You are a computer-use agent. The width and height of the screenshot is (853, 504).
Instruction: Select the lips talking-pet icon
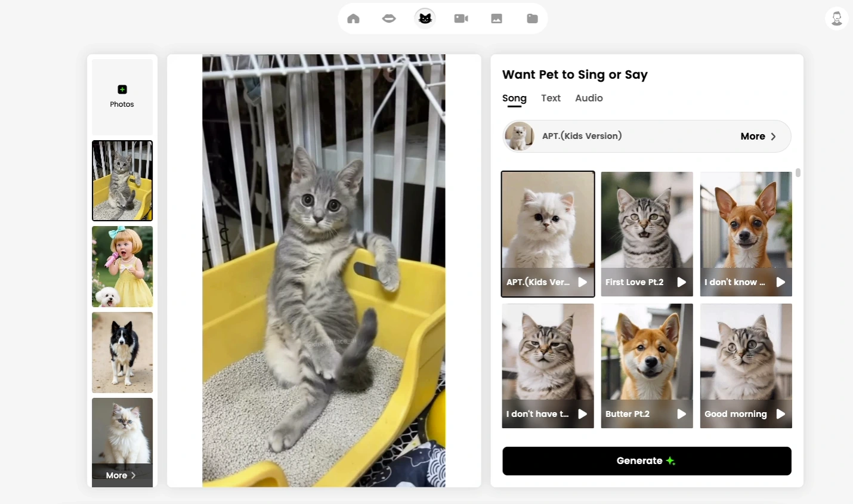[389, 18]
